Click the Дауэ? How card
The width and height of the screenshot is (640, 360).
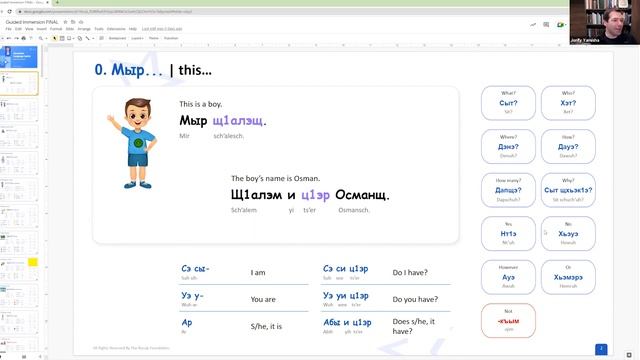[x=568, y=147]
